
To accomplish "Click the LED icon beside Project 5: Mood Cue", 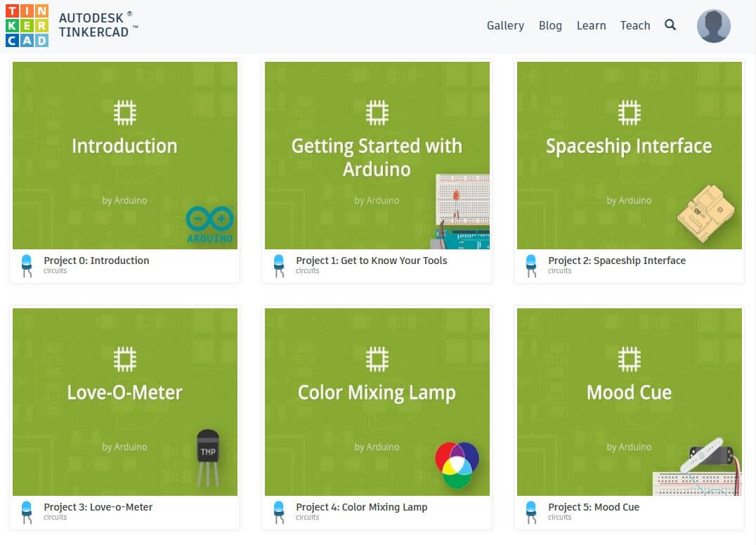I will (x=532, y=511).
